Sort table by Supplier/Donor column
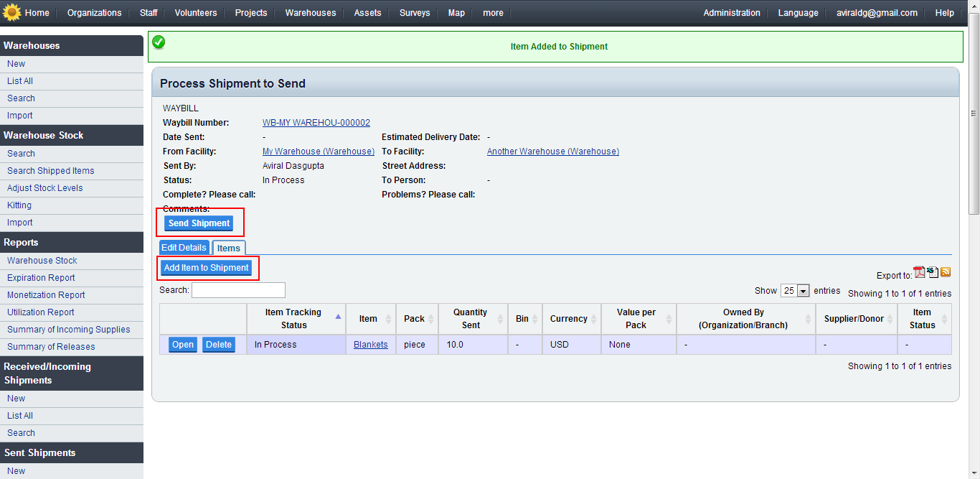The image size is (980, 479). (x=856, y=319)
